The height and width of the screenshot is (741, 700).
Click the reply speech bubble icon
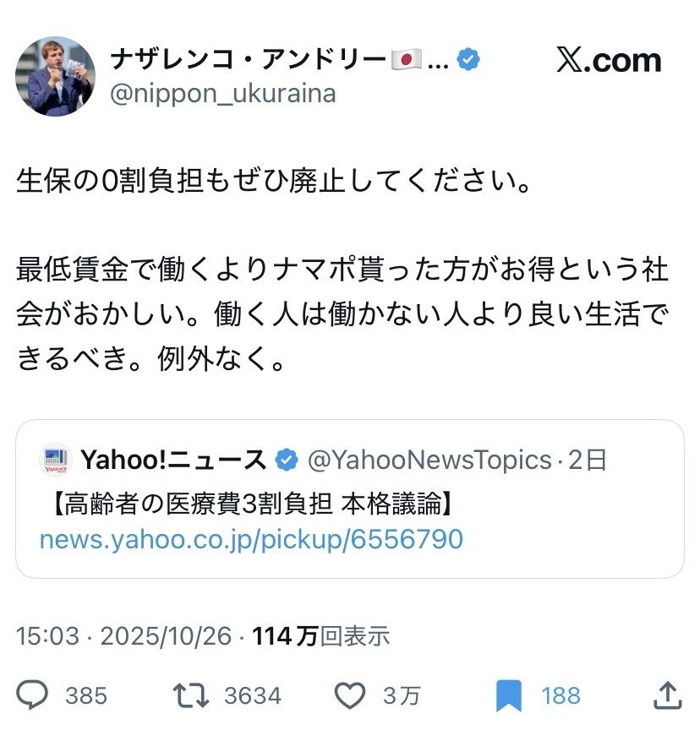33,695
